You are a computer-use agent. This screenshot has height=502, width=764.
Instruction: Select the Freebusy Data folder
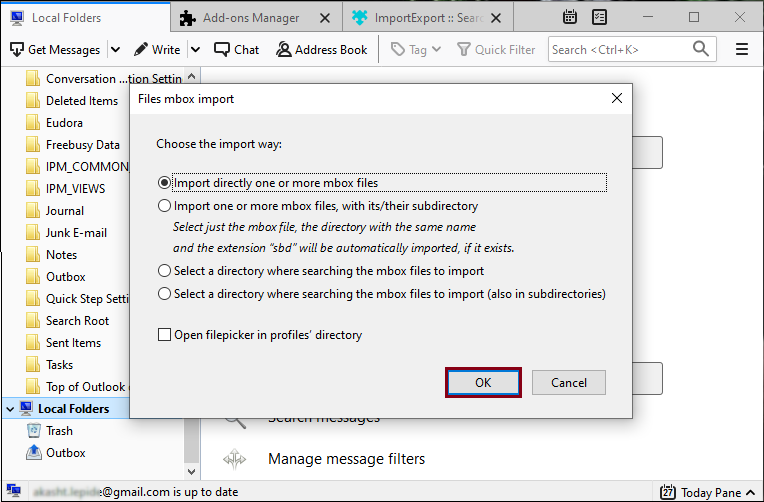click(82, 145)
